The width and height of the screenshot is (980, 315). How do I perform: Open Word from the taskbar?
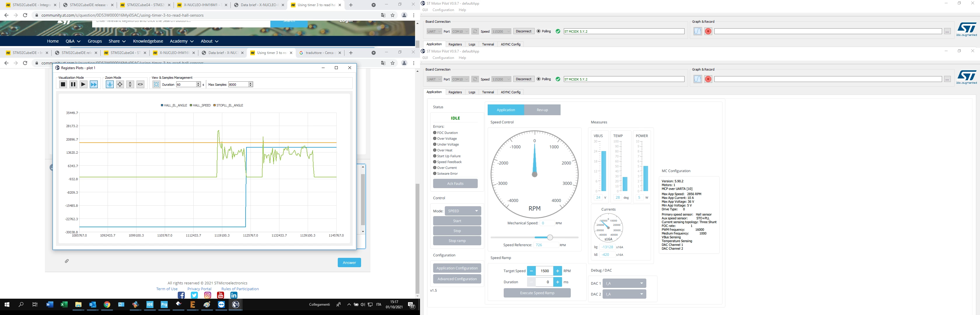click(50, 305)
